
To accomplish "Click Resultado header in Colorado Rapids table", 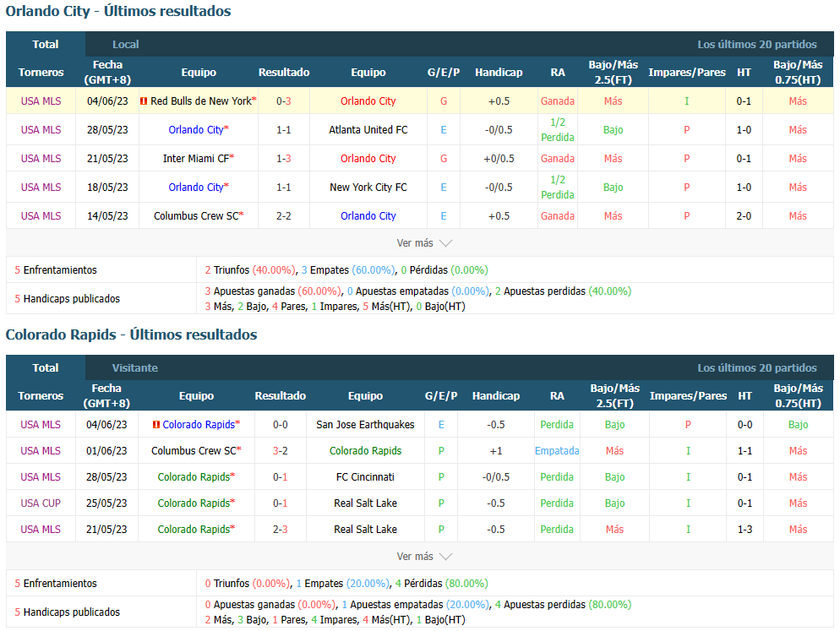I will coord(281,396).
